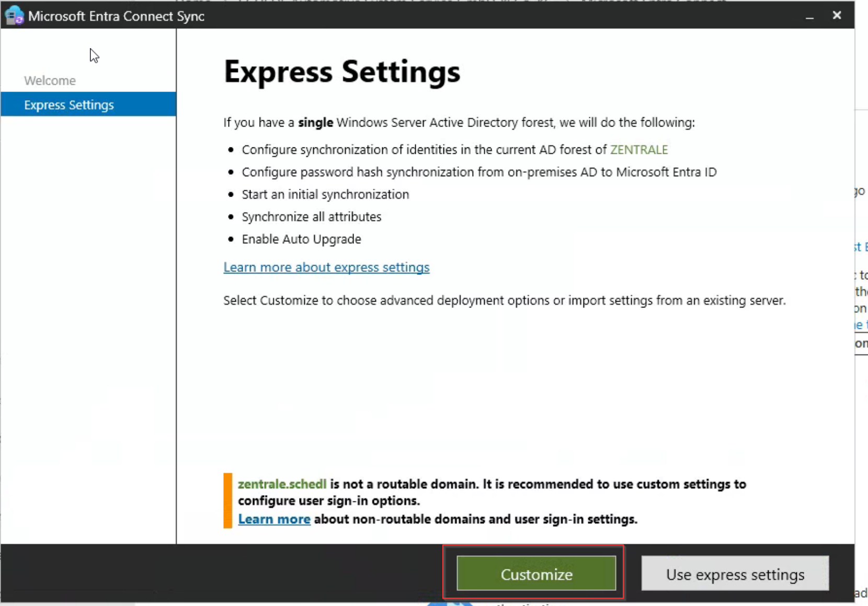Minimize the Entra Connect Sync window

[809, 16]
